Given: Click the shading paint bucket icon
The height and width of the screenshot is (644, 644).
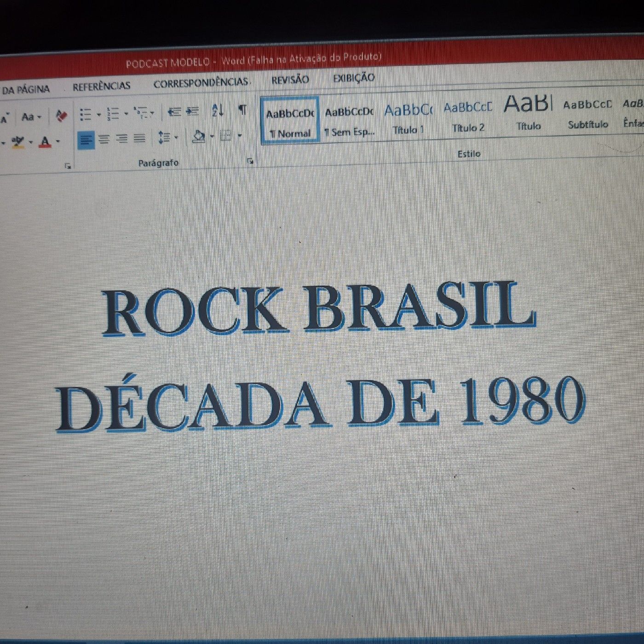Looking at the screenshot, I should pos(200,136).
